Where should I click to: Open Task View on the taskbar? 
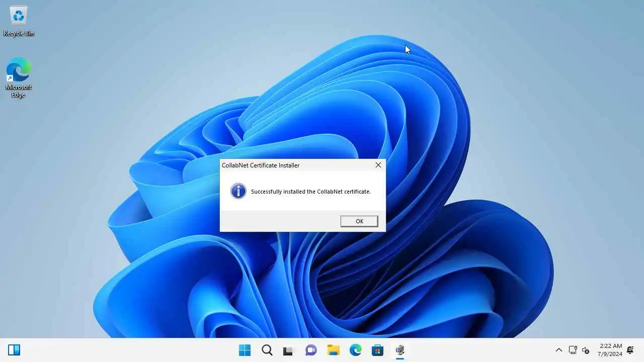(x=288, y=350)
